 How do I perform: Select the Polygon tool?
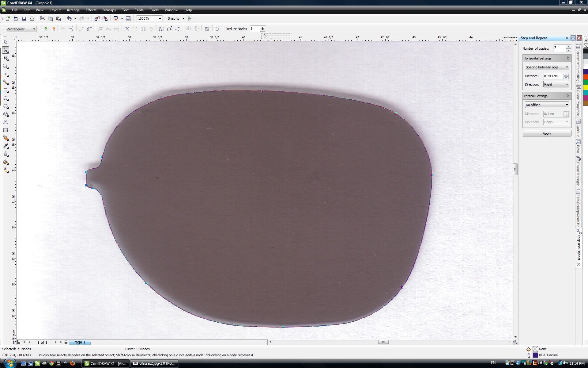click(x=6, y=106)
